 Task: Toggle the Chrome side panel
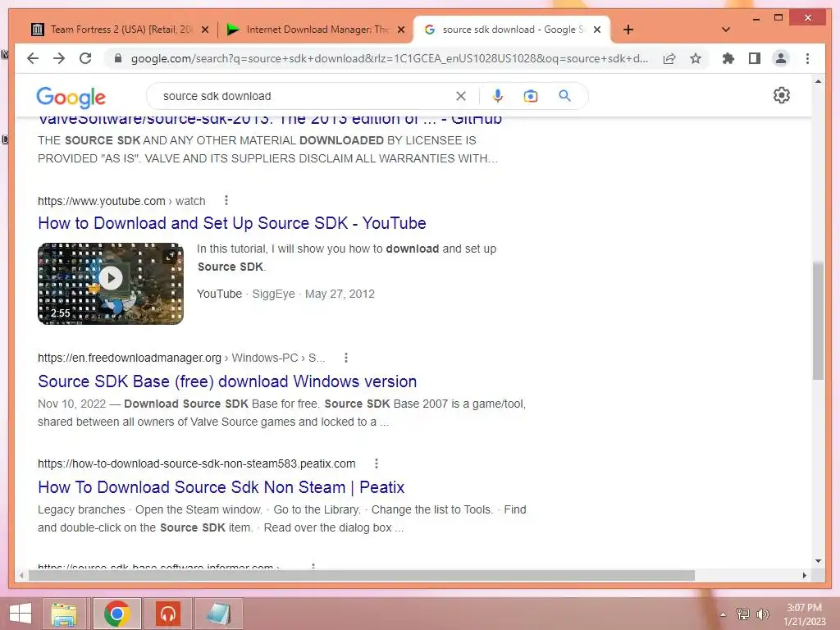[755, 58]
